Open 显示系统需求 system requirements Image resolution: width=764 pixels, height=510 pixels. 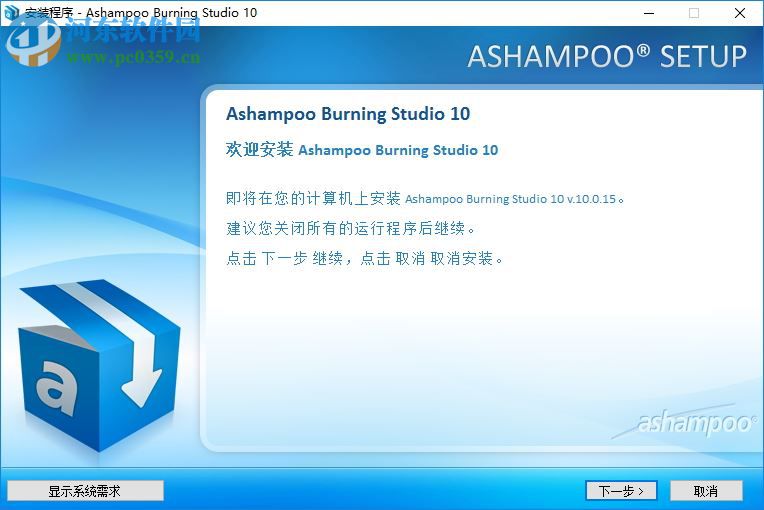click(x=85, y=491)
